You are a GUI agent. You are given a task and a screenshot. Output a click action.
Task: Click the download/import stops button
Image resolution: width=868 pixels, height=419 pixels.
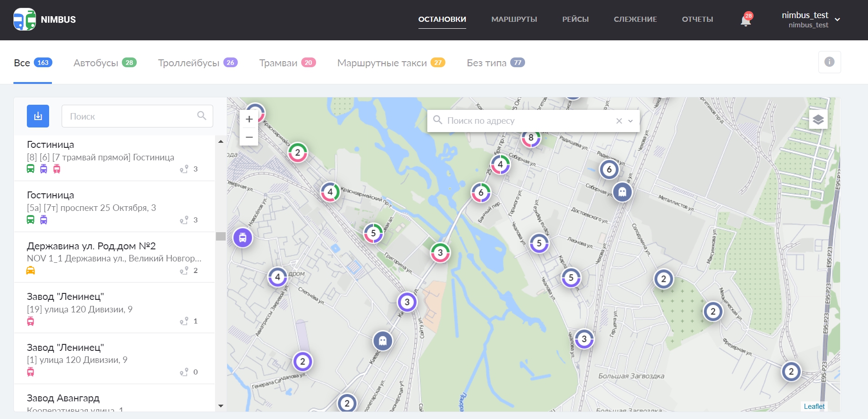pyautogui.click(x=38, y=116)
